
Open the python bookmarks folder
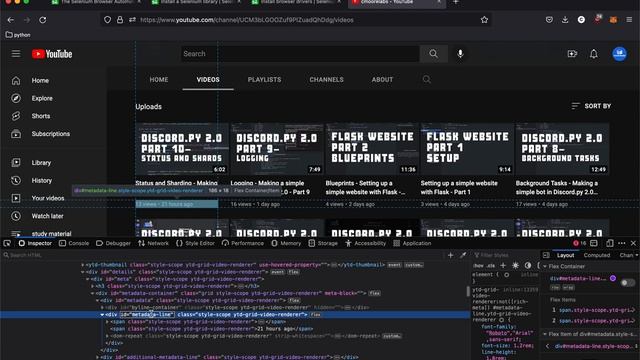[18, 35]
